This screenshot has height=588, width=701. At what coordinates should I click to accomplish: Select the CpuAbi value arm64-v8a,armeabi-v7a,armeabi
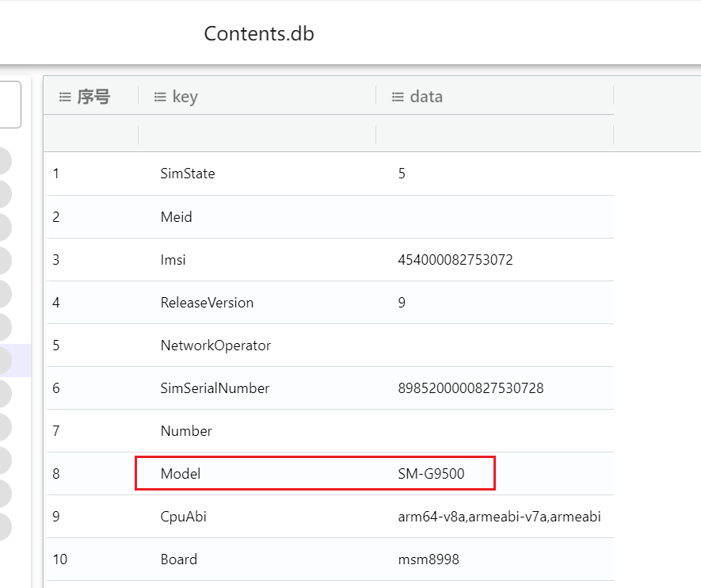499,517
